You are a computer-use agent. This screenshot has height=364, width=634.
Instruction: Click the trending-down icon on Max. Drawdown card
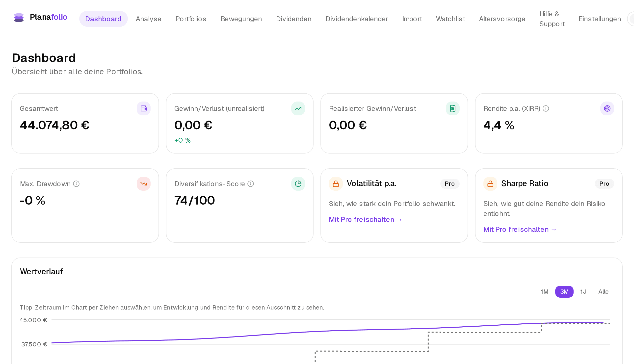tap(143, 184)
